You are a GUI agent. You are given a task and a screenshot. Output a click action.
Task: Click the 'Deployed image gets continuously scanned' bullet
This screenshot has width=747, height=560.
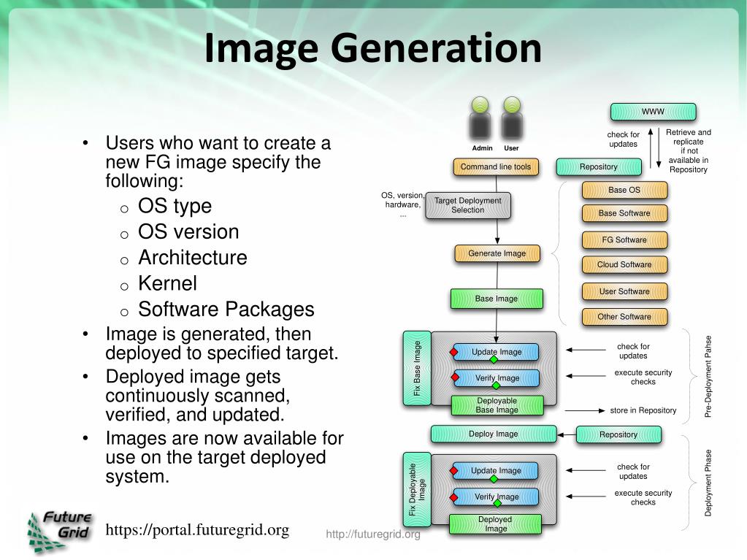(x=197, y=396)
